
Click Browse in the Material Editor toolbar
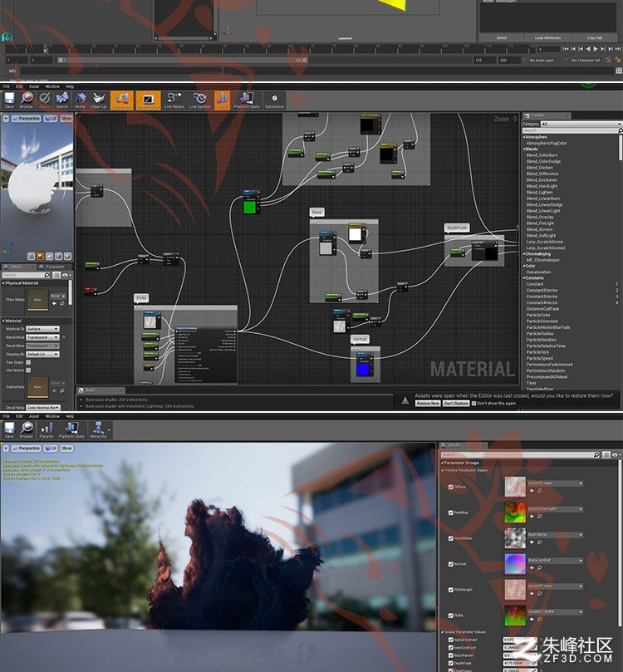tap(27, 101)
